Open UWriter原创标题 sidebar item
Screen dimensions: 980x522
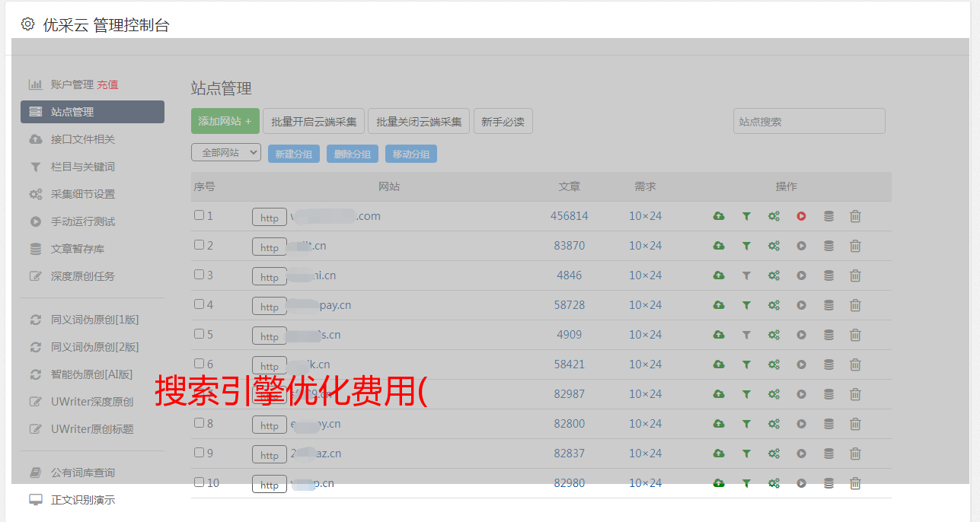point(92,429)
